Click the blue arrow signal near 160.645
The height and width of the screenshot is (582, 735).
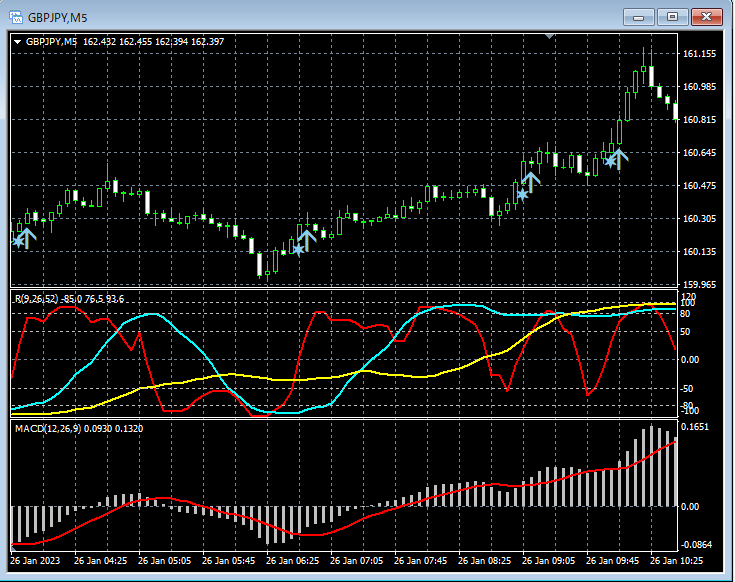coord(617,155)
